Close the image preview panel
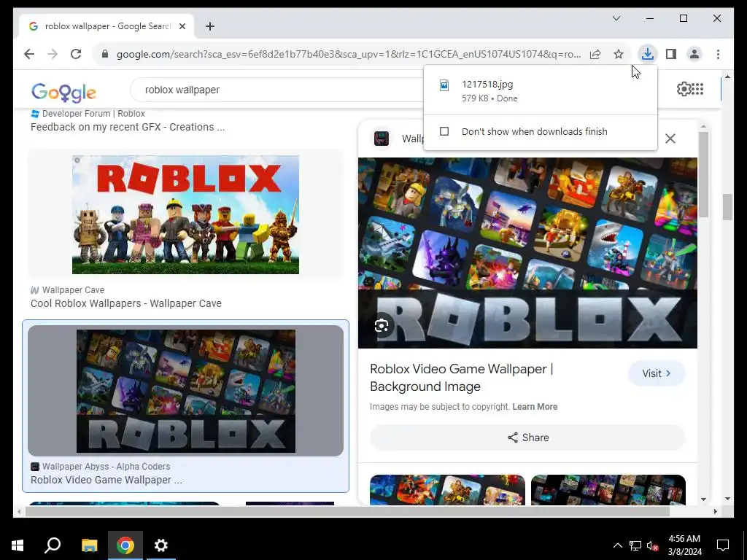Screen dimensions: 747x560 [x=670, y=139]
